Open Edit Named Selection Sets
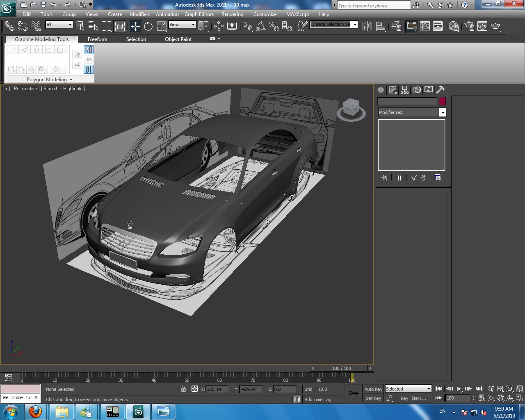This screenshot has width=525, height=420. click(x=302, y=26)
